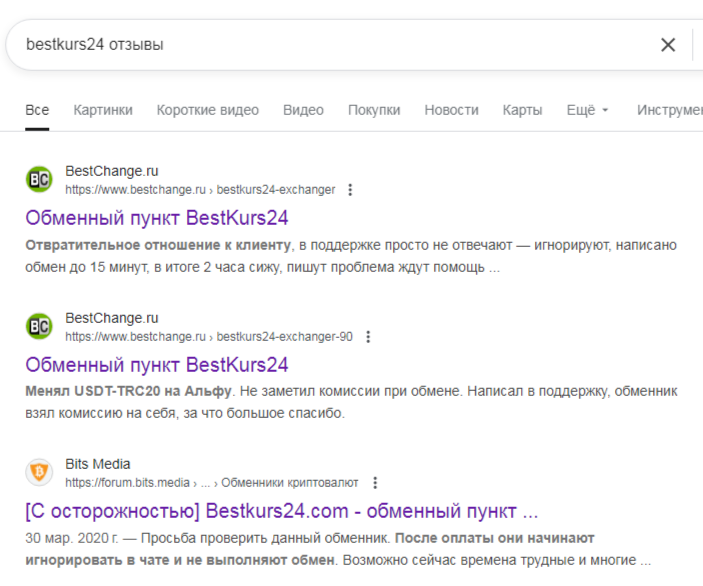Click the bestchange.ru › bestkurs24-exchanger URL
This screenshot has width=703, height=586.
click(200, 190)
